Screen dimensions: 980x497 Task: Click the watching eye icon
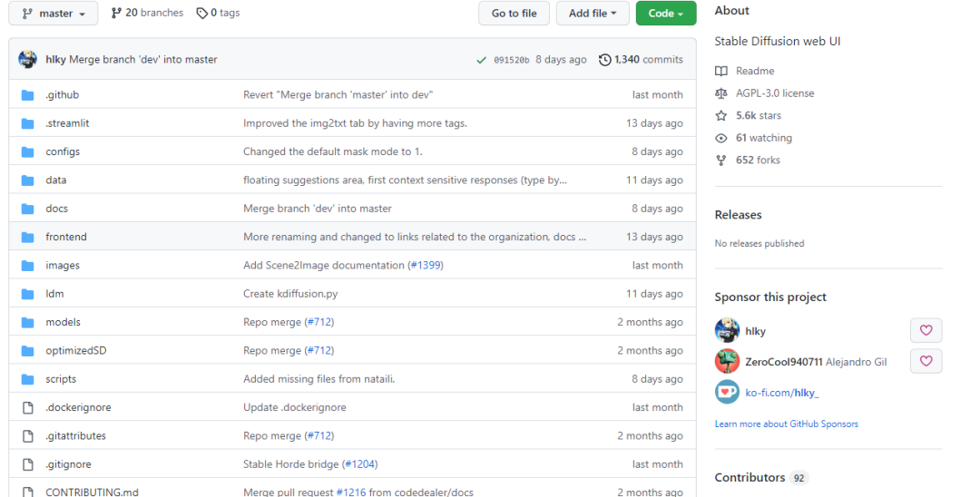point(721,138)
